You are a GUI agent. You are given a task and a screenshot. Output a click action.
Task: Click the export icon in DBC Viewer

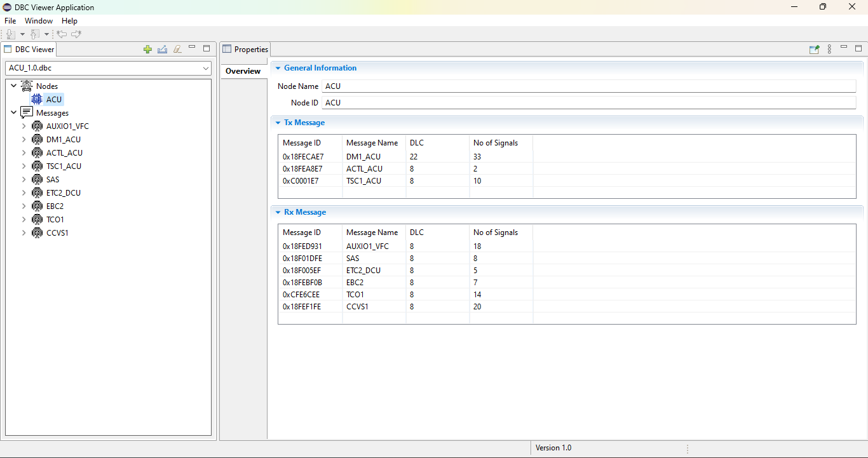tap(162, 50)
